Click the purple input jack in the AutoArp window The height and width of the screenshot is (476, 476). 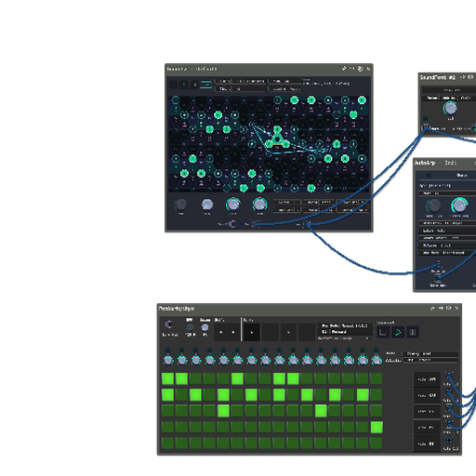(x=438, y=264)
